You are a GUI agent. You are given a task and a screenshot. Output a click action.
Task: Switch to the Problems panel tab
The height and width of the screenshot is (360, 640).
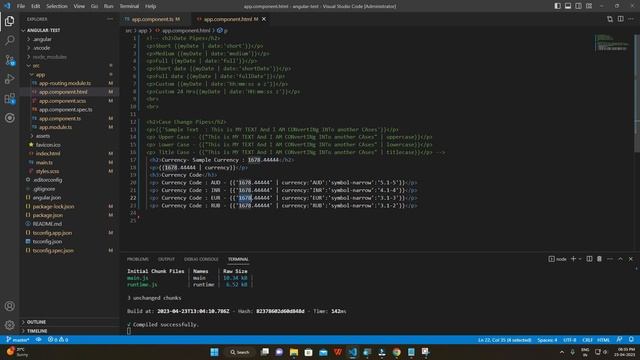coord(138,259)
